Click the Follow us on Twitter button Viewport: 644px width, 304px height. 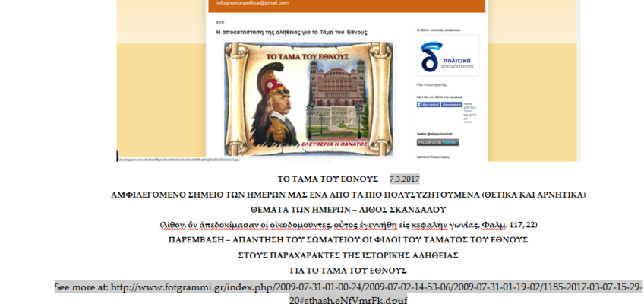coord(437,142)
